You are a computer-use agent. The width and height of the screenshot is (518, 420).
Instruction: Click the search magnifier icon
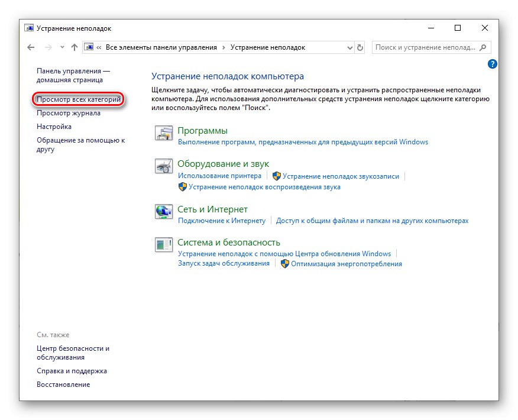483,47
